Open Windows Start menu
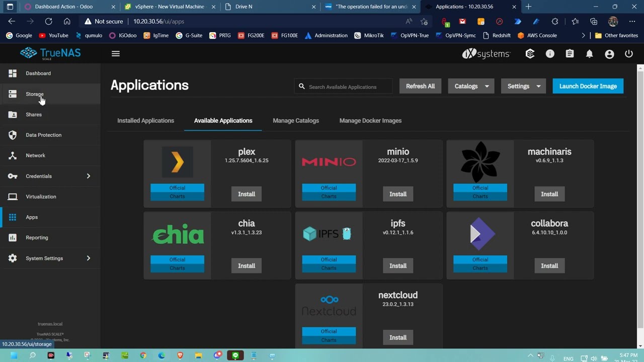The height and width of the screenshot is (362, 644). [x=14, y=356]
